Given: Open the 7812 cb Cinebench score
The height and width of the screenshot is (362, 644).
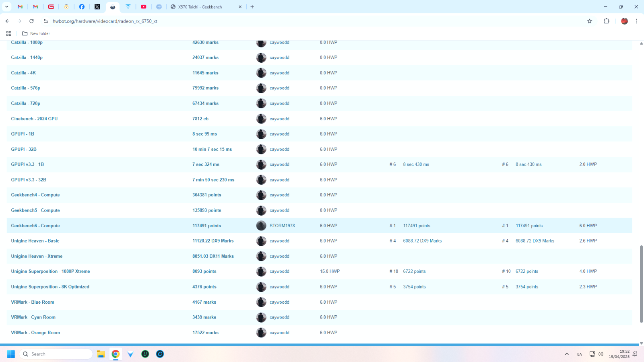Looking at the screenshot, I should pyautogui.click(x=200, y=119).
